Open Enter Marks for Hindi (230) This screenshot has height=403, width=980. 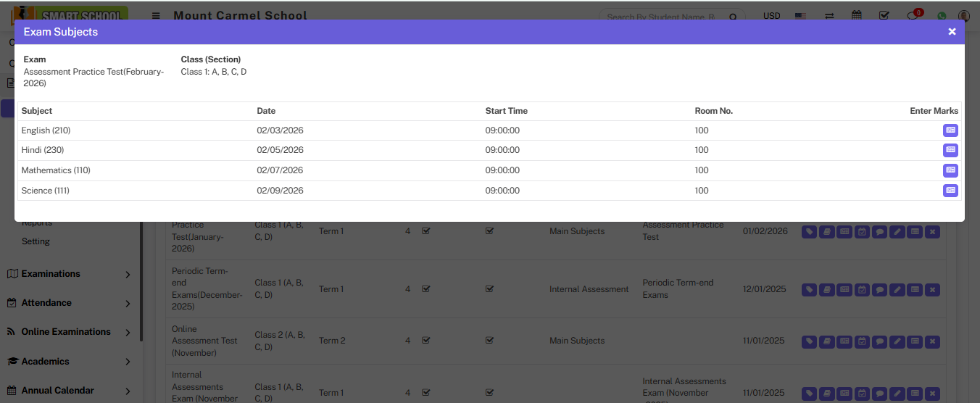950,150
